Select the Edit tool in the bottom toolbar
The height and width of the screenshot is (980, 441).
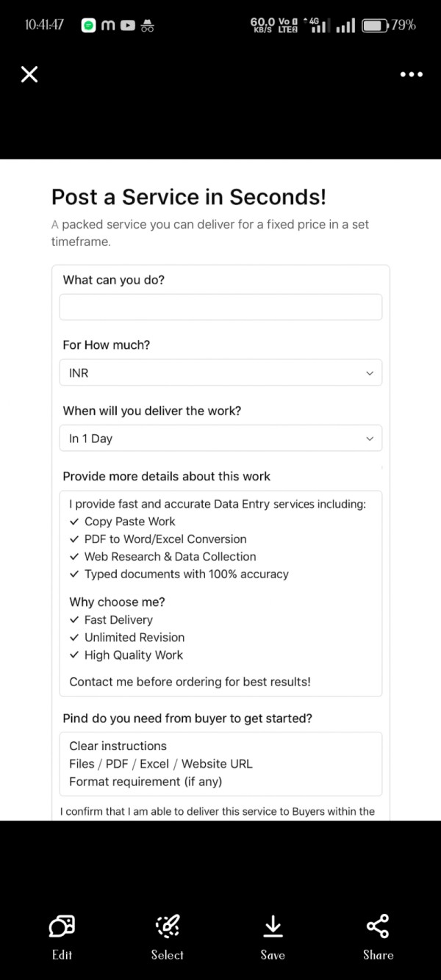point(62,933)
